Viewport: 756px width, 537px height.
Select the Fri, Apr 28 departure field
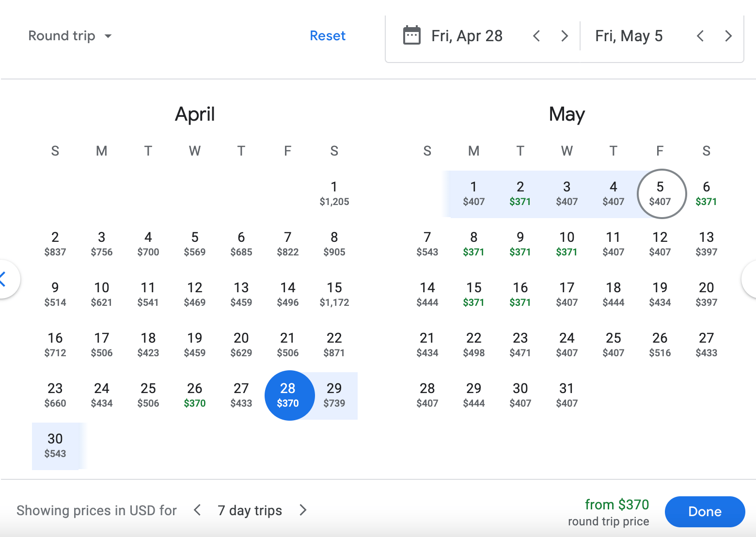467,36
